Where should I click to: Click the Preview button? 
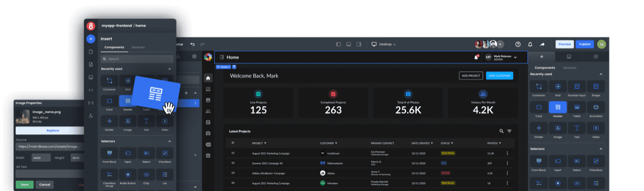[x=565, y=44]
